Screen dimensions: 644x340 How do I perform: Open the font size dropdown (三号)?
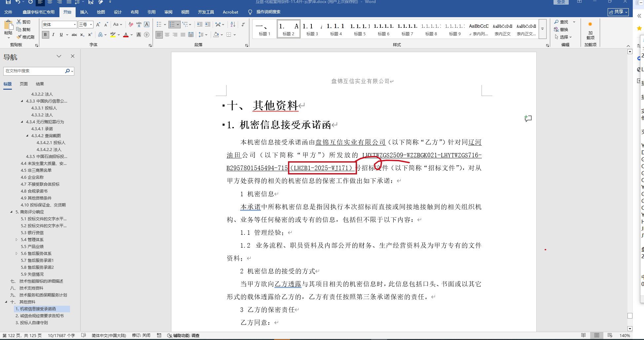(91, 24)
